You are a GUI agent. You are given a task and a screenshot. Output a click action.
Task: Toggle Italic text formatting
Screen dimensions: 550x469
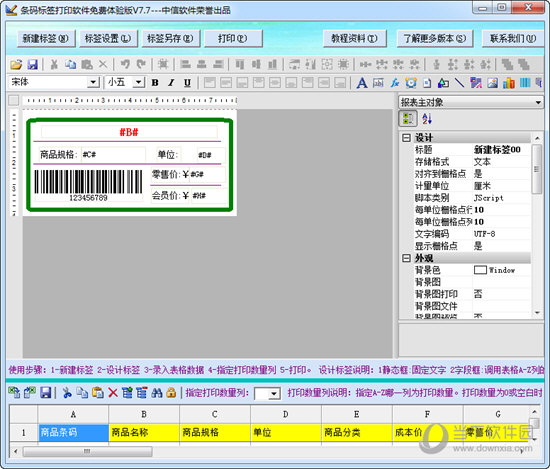coord(171,83)
